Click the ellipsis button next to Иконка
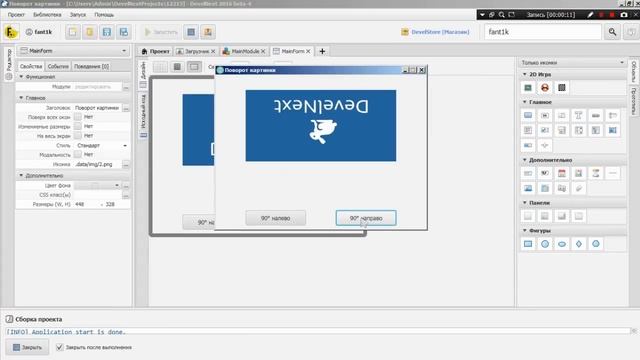Viewport: 640px width, 360px height. [126, 164]
